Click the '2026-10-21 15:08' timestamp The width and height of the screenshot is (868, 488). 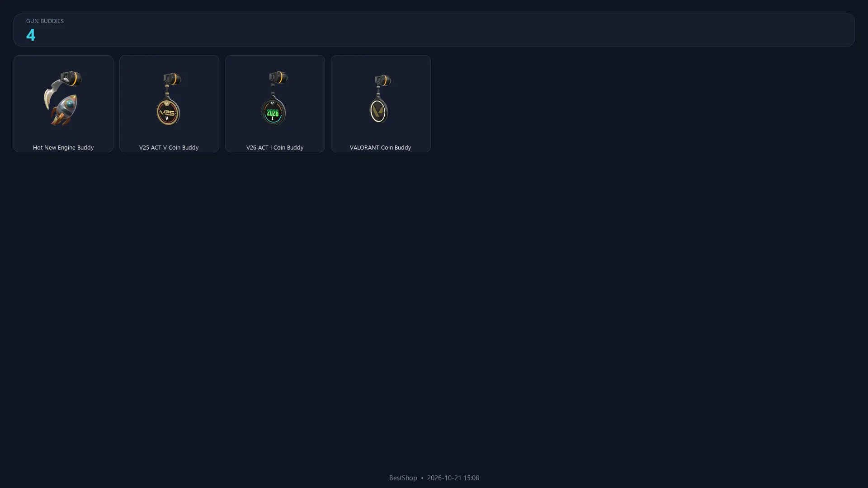[x=453, y=478]
